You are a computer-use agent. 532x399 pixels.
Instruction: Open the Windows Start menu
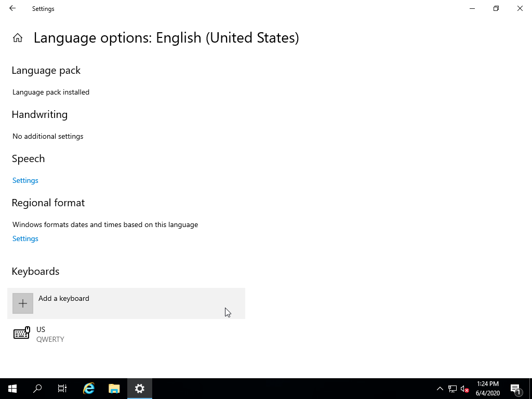click(12, 389)
